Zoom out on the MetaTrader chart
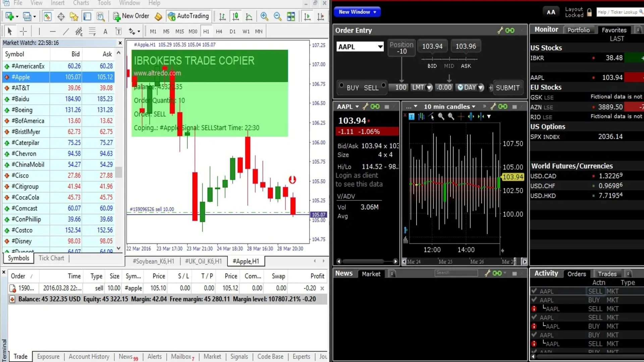Screen dimensions: 644x362 277,16
